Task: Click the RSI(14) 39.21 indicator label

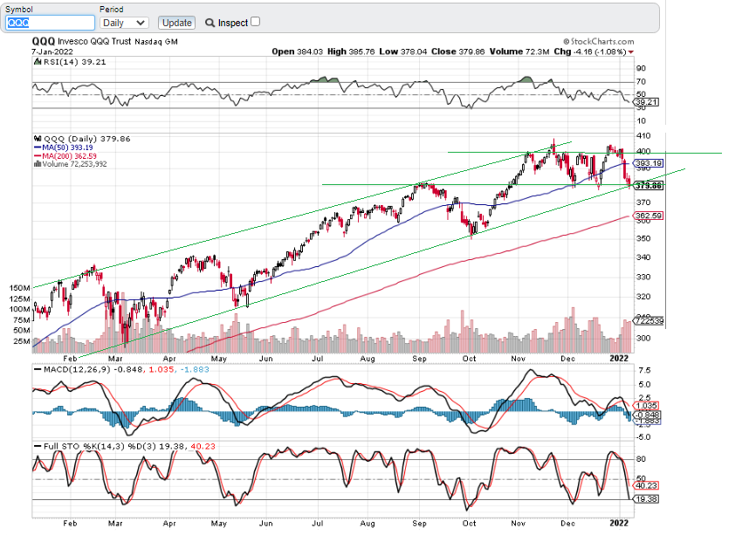Action: (x=71, y=62)
